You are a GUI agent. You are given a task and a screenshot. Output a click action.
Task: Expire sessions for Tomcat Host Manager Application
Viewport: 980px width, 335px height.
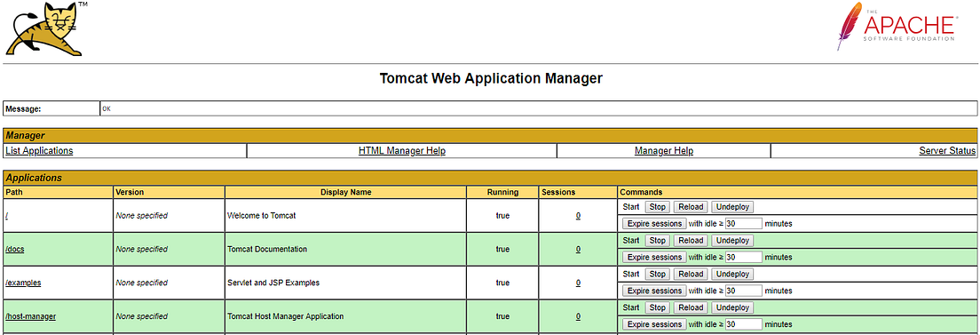click(x=654, y=325)
